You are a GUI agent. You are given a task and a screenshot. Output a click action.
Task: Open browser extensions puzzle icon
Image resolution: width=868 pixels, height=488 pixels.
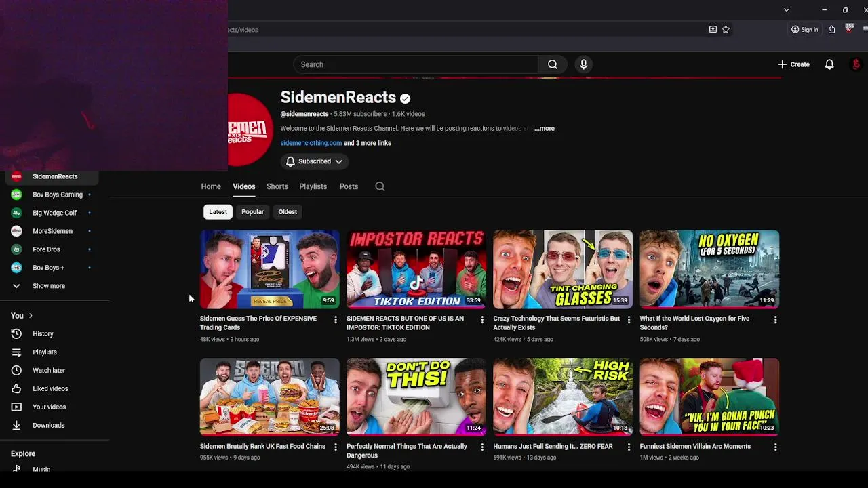(831, 29)
